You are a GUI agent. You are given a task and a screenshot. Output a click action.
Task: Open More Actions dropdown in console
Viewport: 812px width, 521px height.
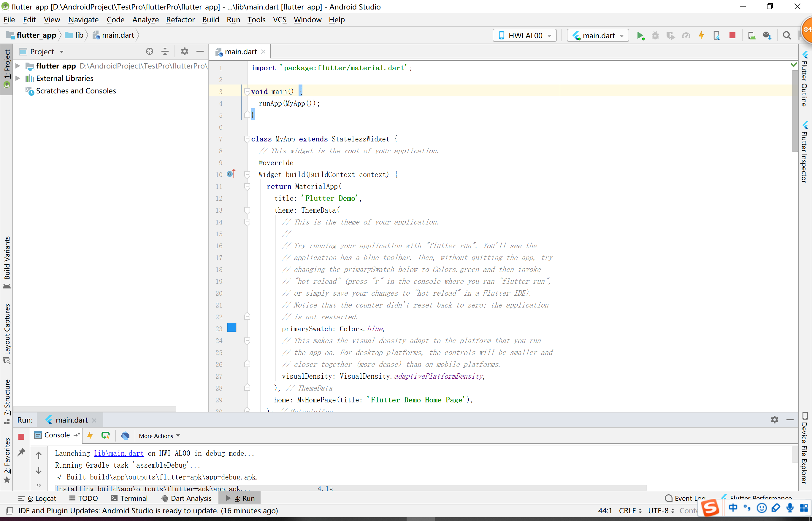(x=159, y=436)
